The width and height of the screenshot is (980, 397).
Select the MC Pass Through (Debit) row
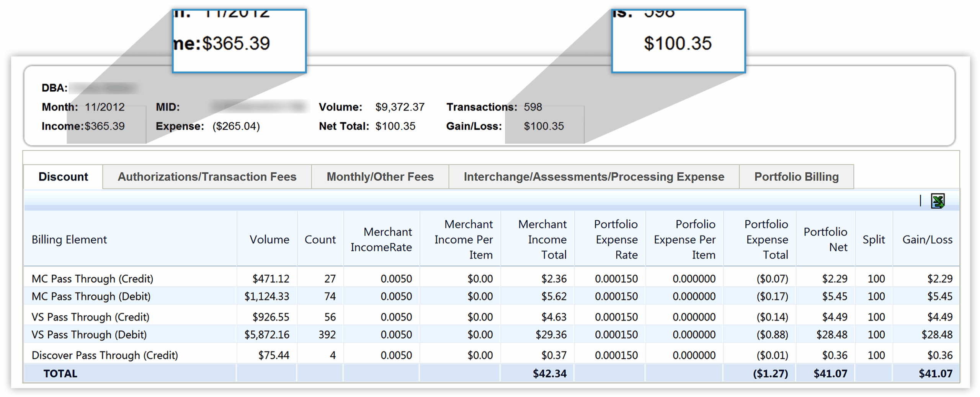pyautogui.click(x=91, y=296)
